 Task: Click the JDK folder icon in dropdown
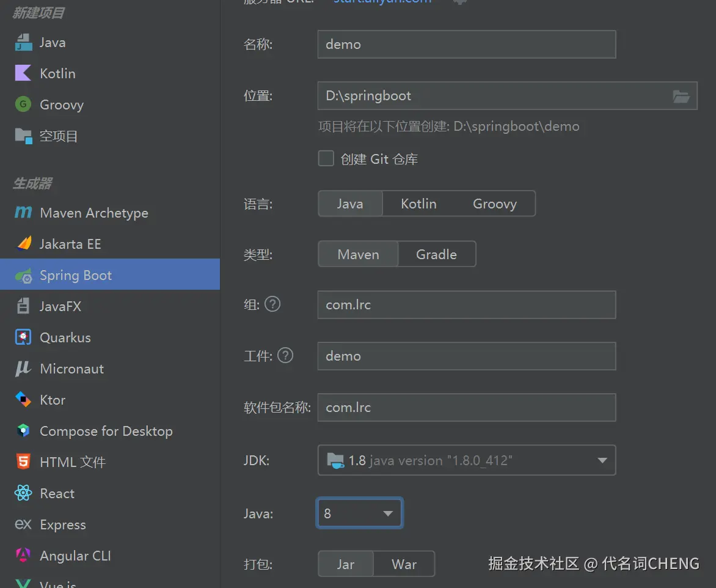click(335, 460)
